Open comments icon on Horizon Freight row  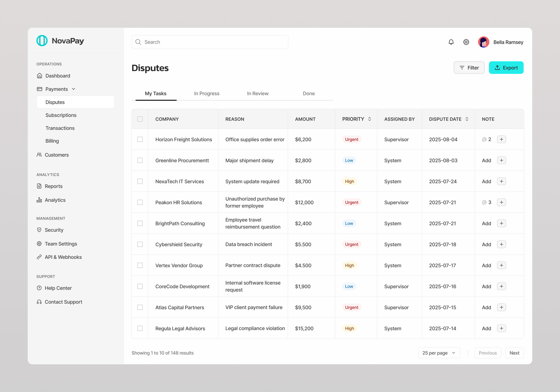(x=484, y=139)
